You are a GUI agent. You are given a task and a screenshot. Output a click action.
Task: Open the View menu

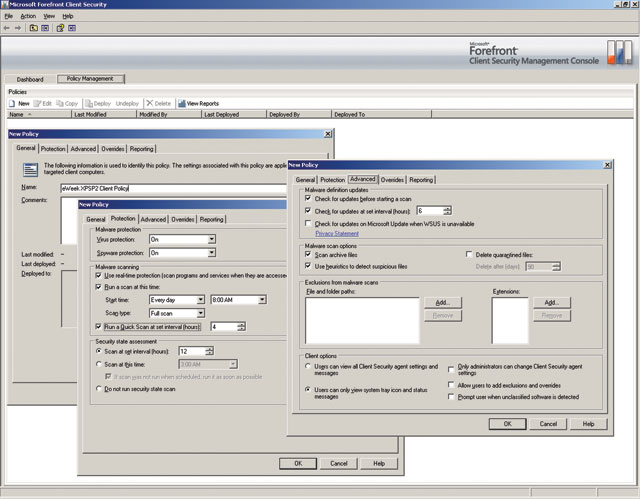coord(49,16)
